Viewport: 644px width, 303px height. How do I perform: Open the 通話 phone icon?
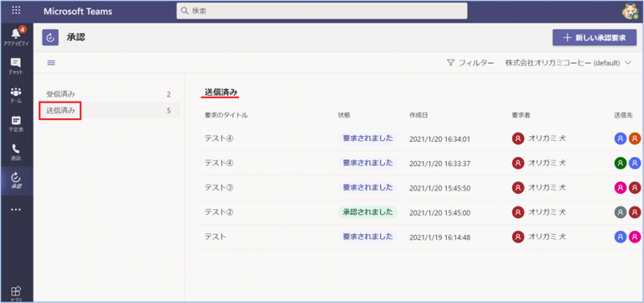[x=16, y=152]
